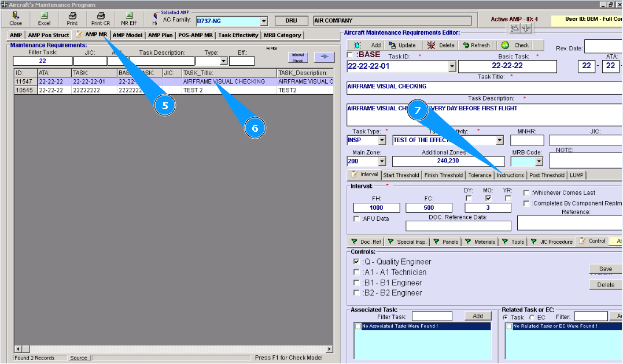623x364 pixels.
Task: Expand the Task Effectivity dropdown
Action: click(500, 140)
